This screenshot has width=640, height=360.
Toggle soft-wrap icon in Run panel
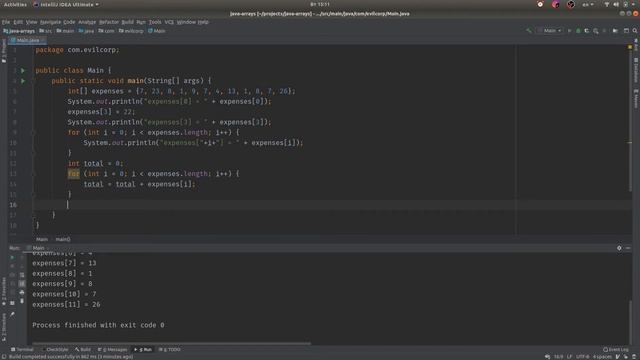coord(22,275)
